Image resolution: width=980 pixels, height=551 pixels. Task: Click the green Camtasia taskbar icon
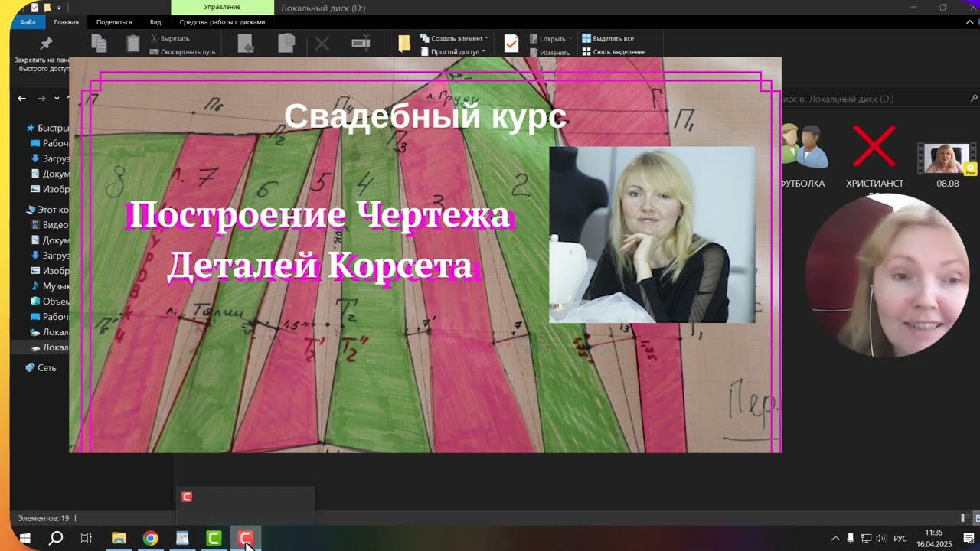(x=214, y=538)
